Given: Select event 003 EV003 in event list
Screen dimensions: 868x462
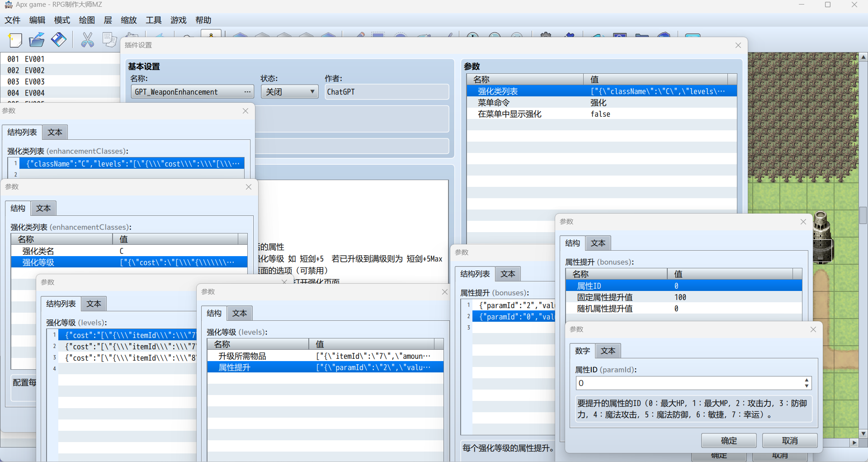Looking at the screenshot, I should [60, 81].
